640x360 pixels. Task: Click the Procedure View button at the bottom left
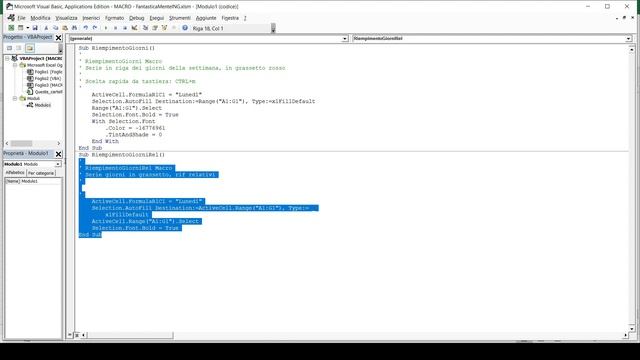point(70,335)
